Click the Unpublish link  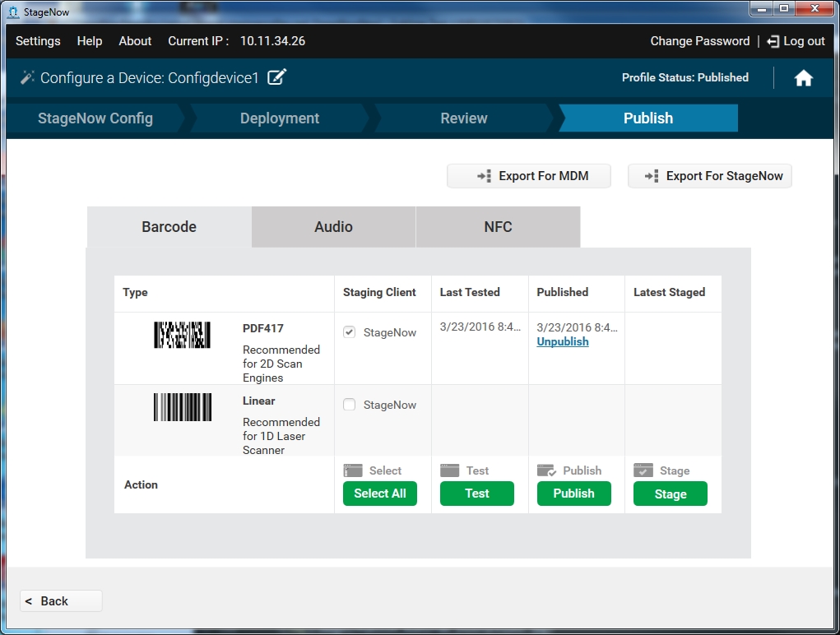pyautogui.click(x=563, y=341)
